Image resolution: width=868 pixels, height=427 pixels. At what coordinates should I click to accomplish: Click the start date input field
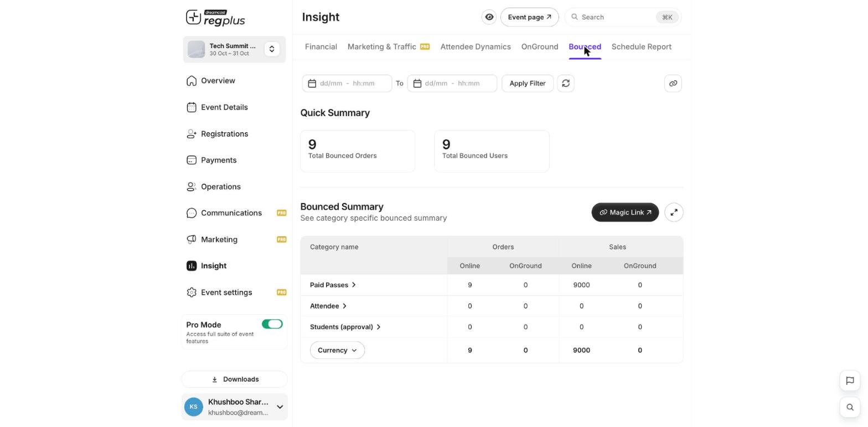(x=347, y=84)
